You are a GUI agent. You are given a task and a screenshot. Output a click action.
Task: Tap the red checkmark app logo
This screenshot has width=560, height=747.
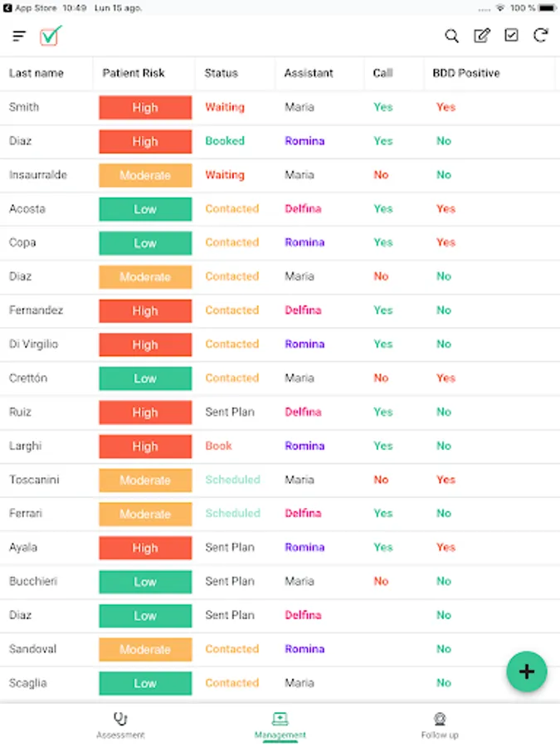point(51,35)
